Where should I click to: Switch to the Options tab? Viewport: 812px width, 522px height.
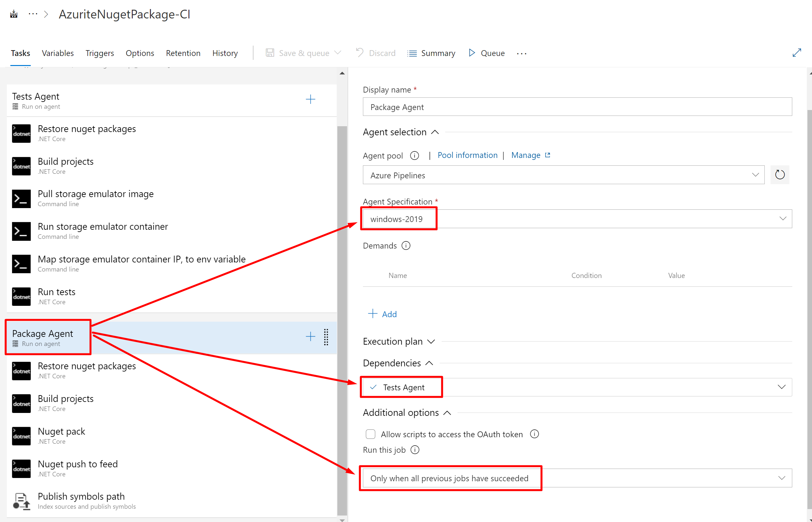140,53
